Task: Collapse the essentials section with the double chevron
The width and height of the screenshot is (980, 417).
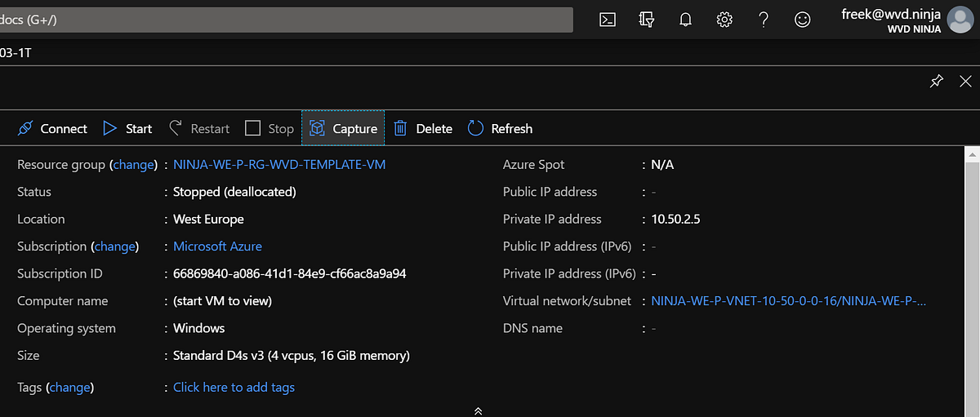Action: [x=479, y=410]
